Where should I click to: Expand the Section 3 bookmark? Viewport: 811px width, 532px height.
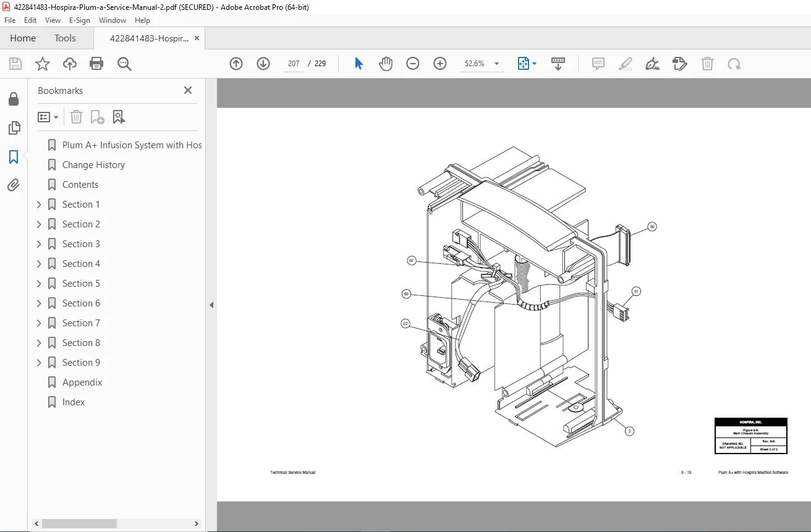coord(39,244)
